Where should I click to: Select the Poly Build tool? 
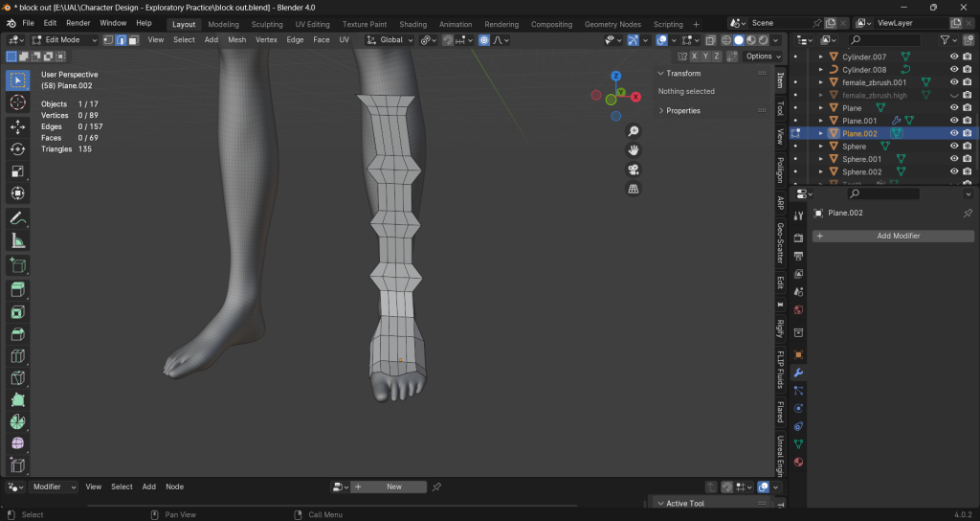coord(17,399)
